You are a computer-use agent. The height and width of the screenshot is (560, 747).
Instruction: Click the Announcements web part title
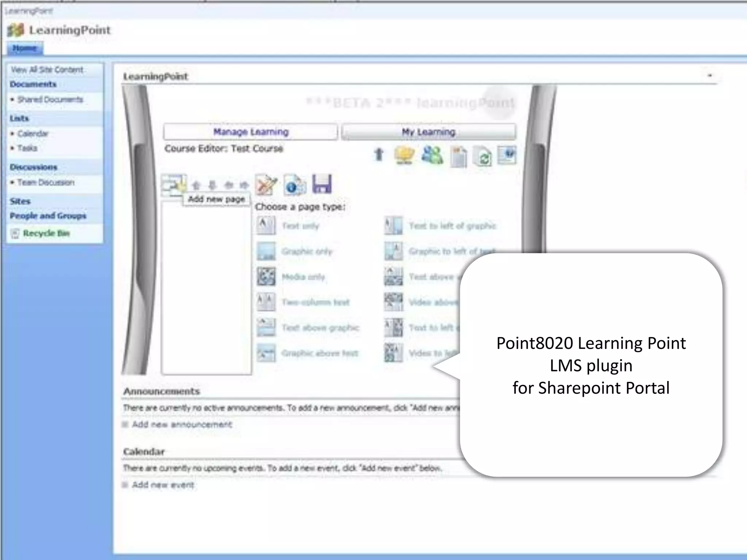pos(162,391)
